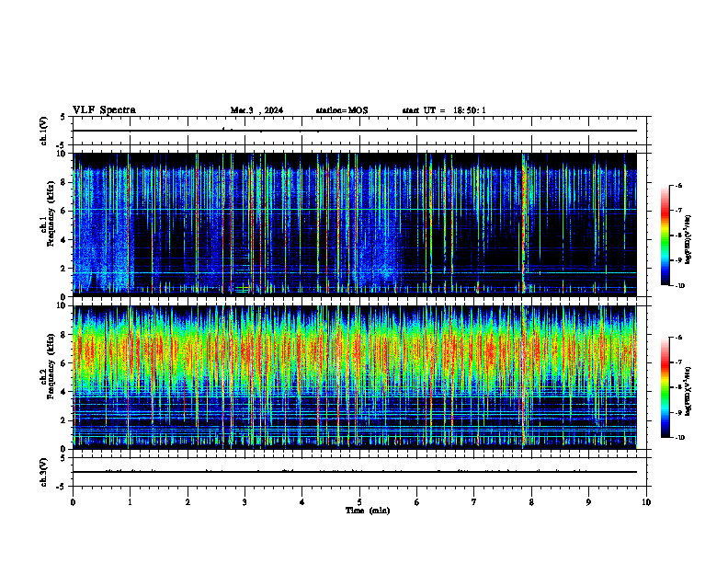Click time tick label "5" on x-axis
This screenshot has height=563, width=728.
tap(359, 502)
